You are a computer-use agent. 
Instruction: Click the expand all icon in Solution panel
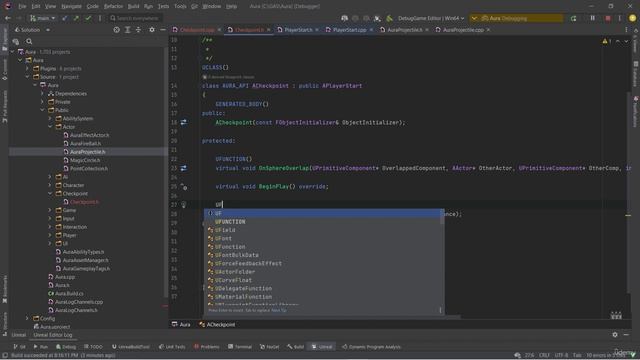pos(128,30)
